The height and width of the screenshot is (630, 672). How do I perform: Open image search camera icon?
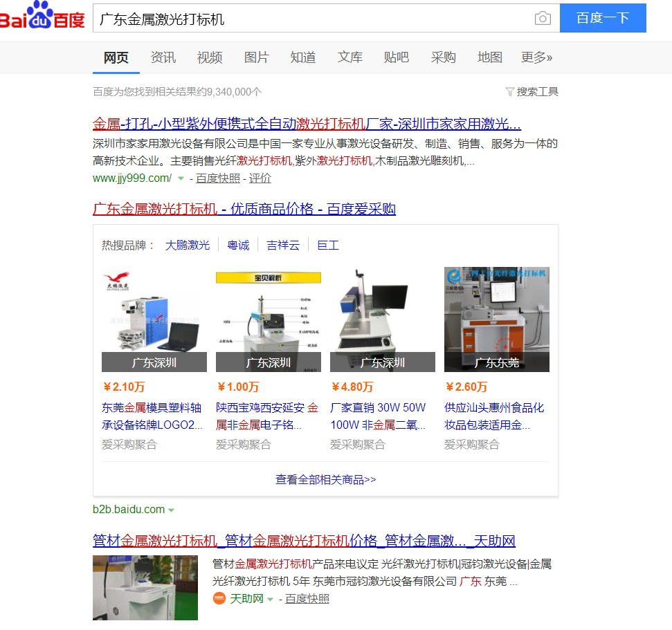tap(543, 19)
